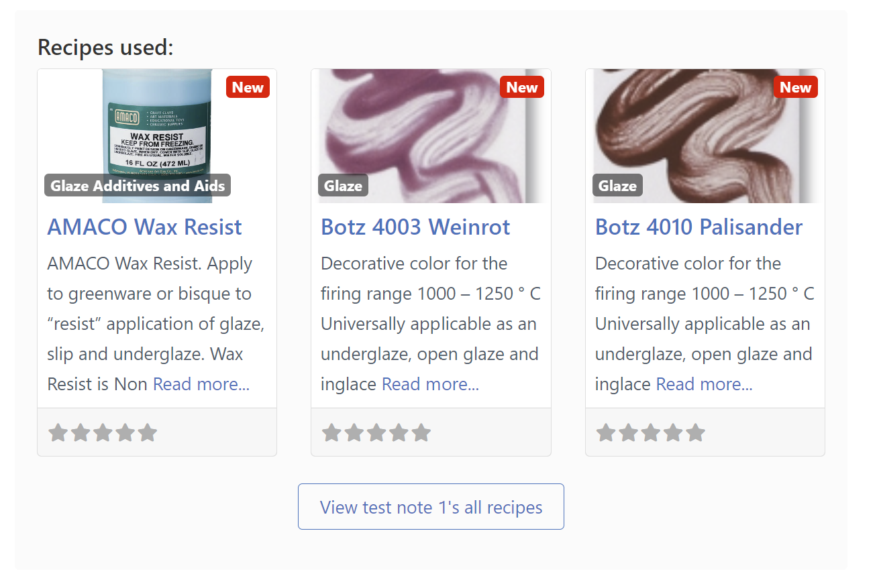The height and width of the screenshot is (588, 879).
Task: Rate AMACO Wax Resist five stars
Action: point(148,433)
